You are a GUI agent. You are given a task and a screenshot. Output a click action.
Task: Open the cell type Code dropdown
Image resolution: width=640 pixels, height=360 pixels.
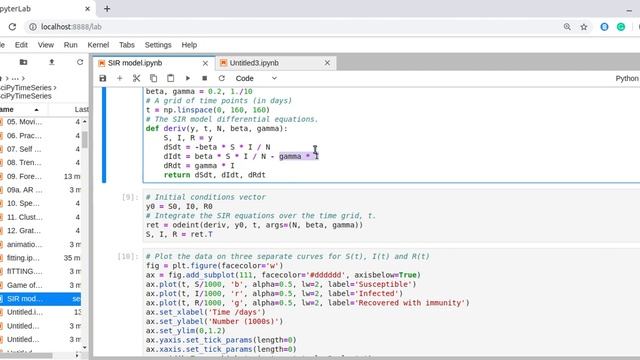pos(256,78)
